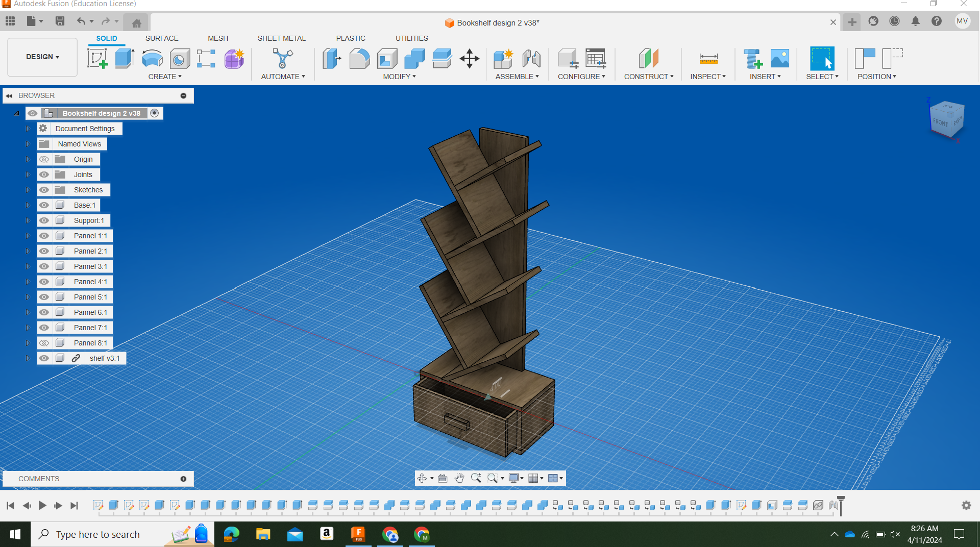Create a New Component via Assemble
Image resolution: width=980 pixels, height=547 pixels.
(503, 58)
